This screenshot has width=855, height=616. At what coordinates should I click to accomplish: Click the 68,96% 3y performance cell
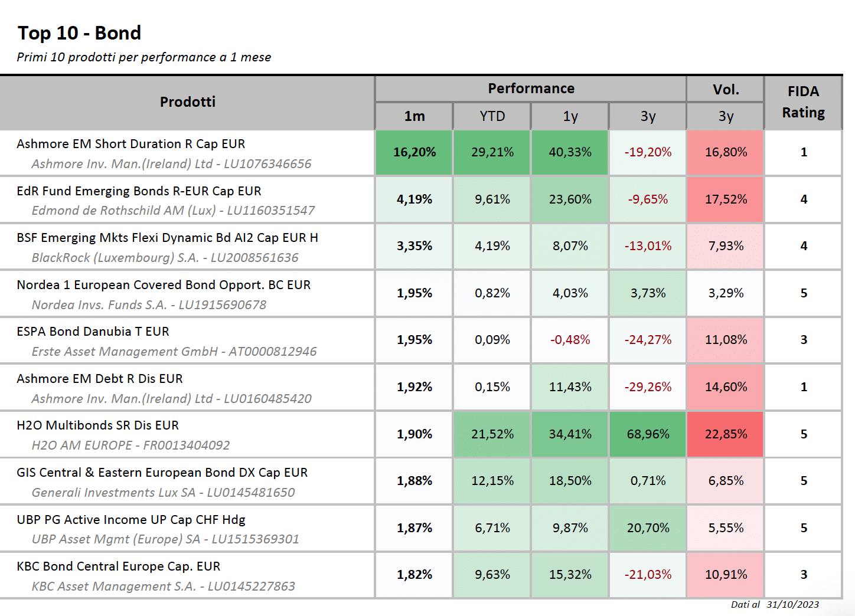[x=647, y=434]
